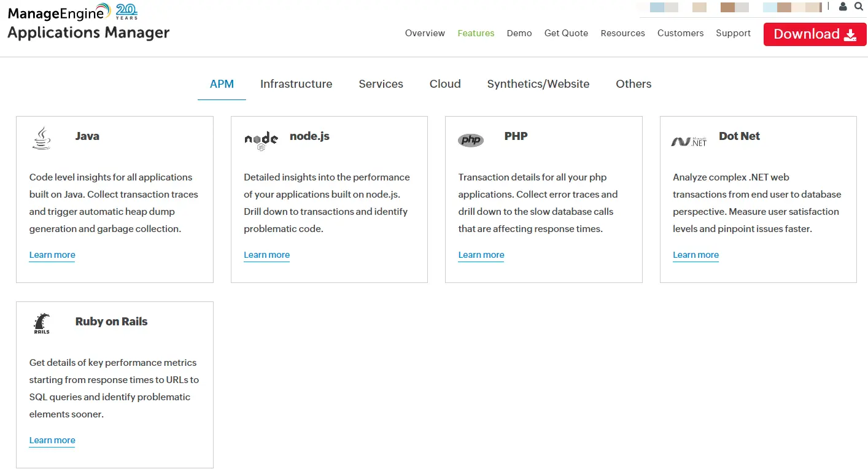Click the Applications Manager logo
This screenshot has width=868, height=469.
88,33
